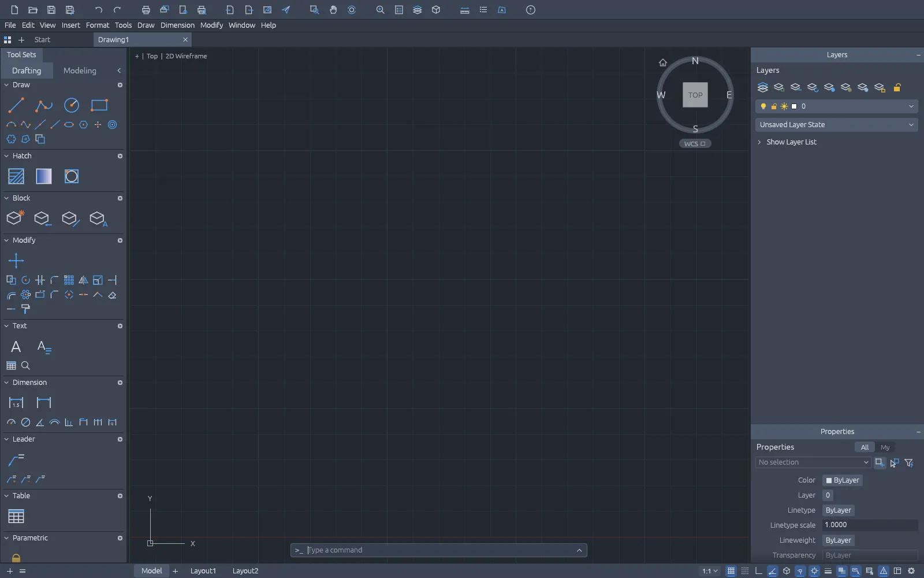Select the Line tool in Draw
This screenshot has width=924, height=578.
pyautogui.click(x=16, y=105)
